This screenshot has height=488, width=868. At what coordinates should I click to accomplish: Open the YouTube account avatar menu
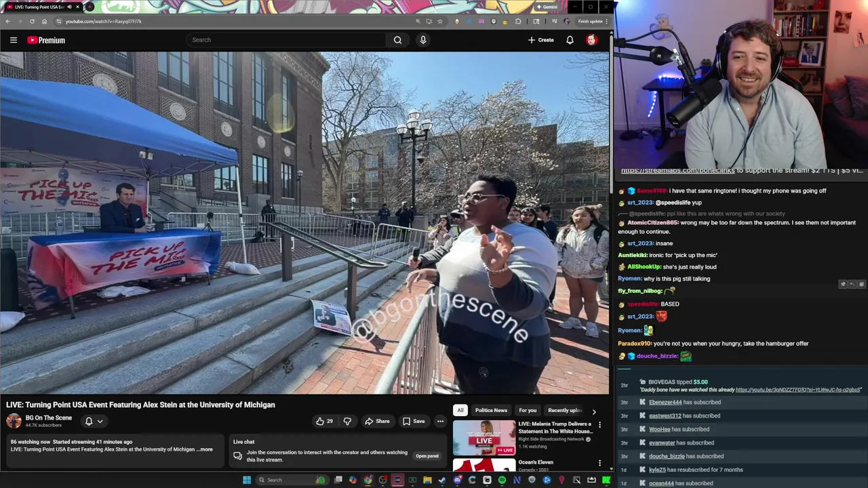pyautogui.click(x=591, y=40)
